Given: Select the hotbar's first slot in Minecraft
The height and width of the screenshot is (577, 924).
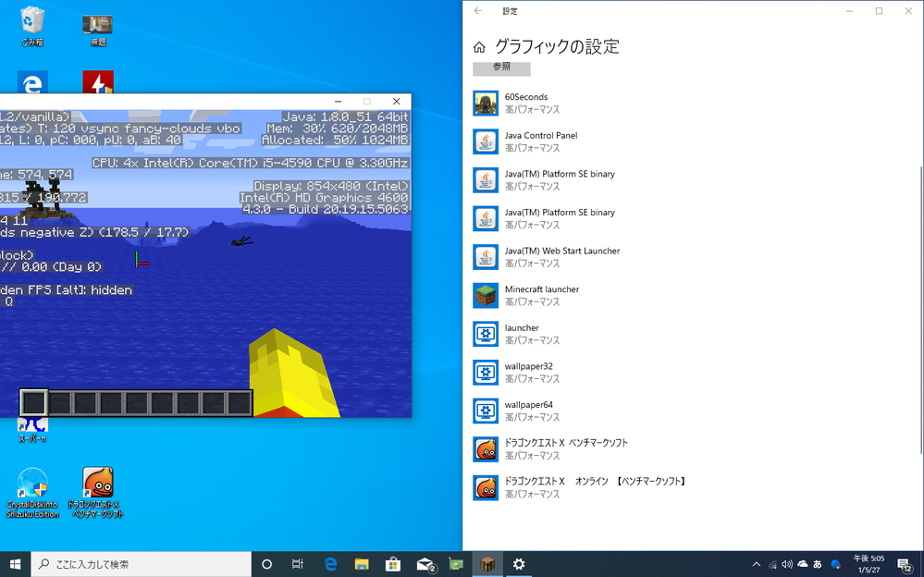Looking at the screenshot, I should 33,403.
